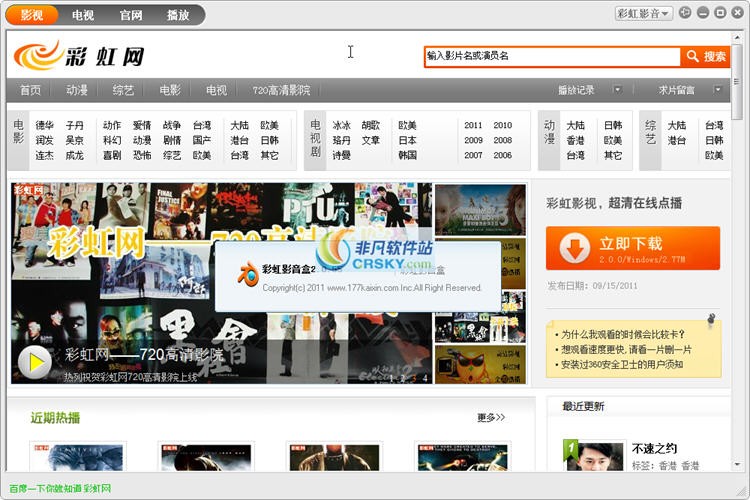The width and height of the screenshot is (750, 500).
Task: Open 安装过360安全卫士的用户须知 notice
Action: click(622, 365)
